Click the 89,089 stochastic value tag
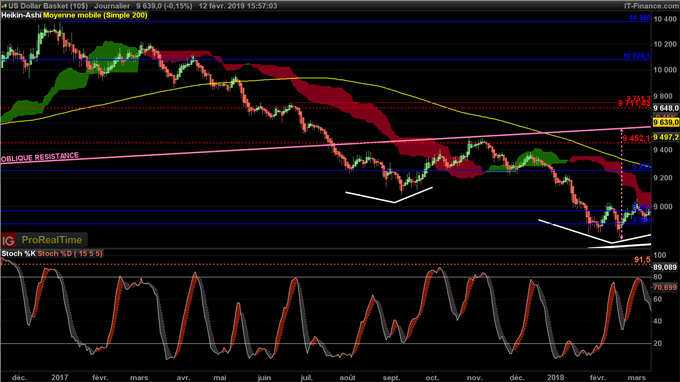This screenshot has width=680, height=382. pyautogui.click(x=665, y=268)
